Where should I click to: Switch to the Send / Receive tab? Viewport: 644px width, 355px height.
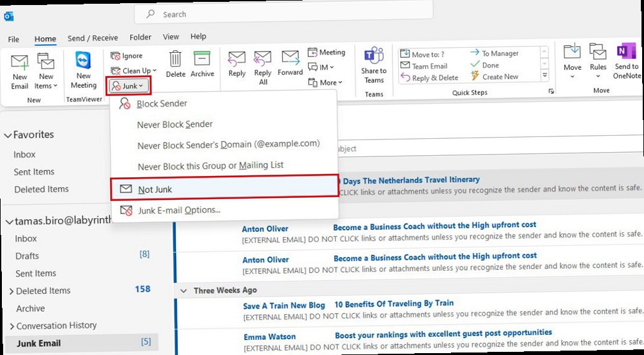point(93,38)
